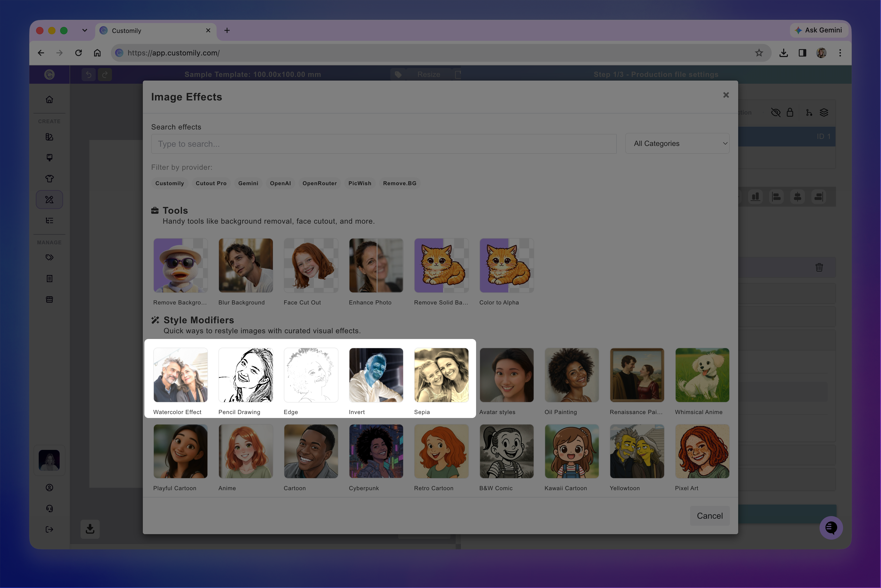Click the layers stack icon
This screenshot has width=881, height=588.
(x=824, y=112)
